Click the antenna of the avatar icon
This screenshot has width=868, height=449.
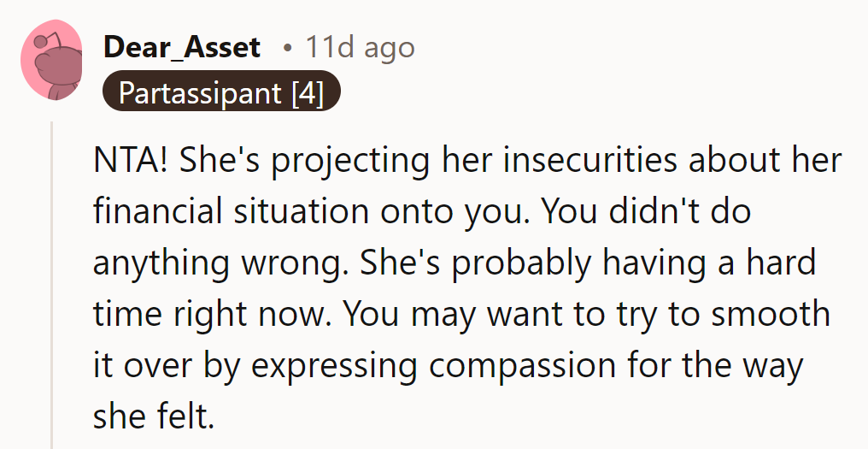tap(40, 43)
